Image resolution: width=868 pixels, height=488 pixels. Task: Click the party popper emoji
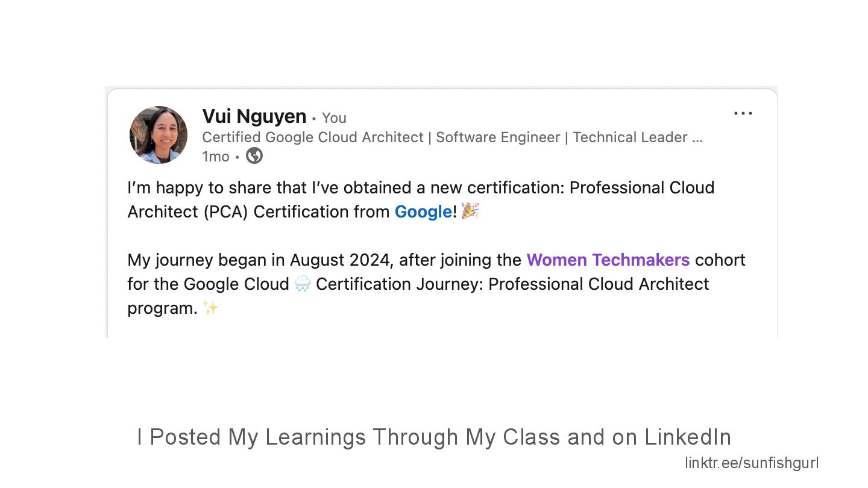point(470,211)
